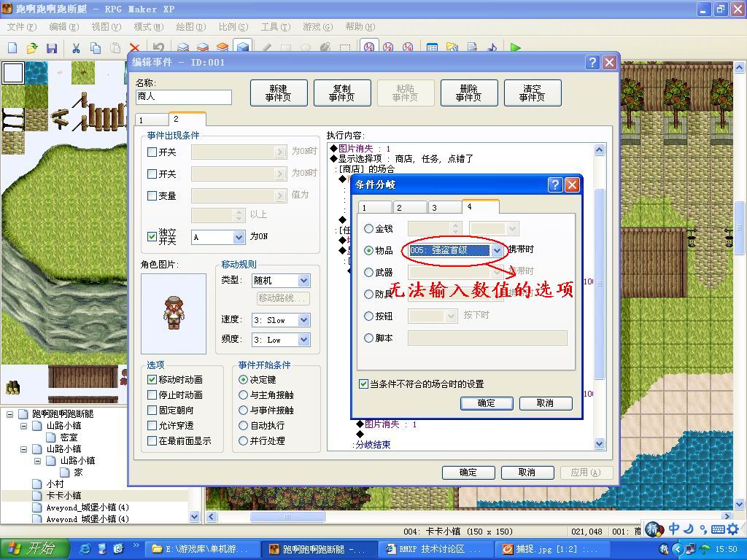Uncheck the 独立开关 checkbox
The width and height of the screenshot is (747, 560).
[152, 236]
